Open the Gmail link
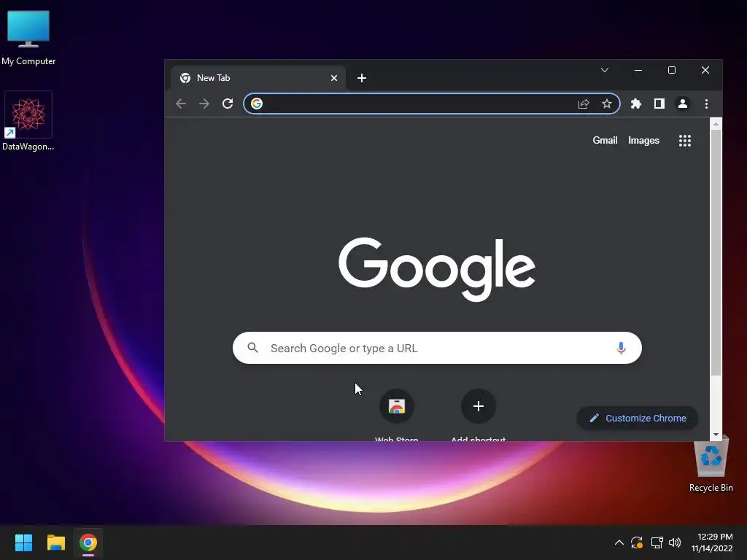The image size is (747, 560). tap(605, 141)
